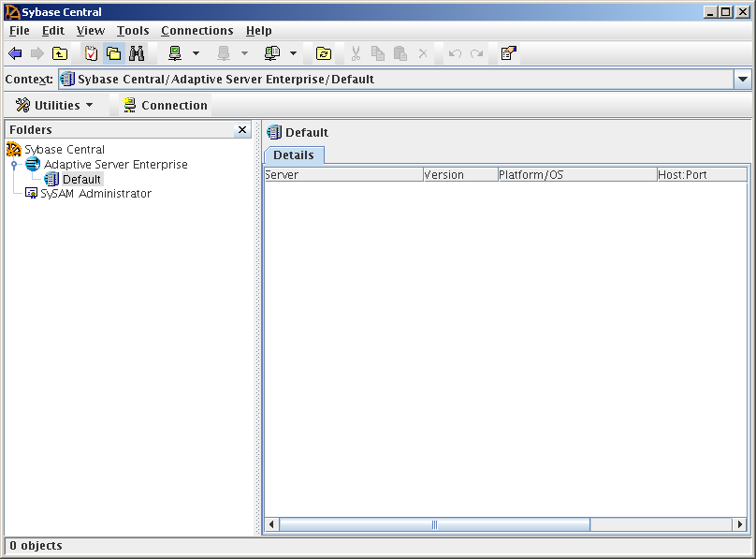Click the horizontal scrollbar thumb
Screen dimensions: 756x559
pos(434,524)
